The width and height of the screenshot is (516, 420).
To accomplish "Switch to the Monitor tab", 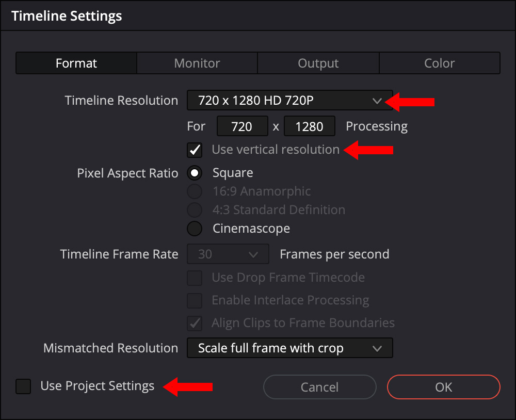I will pos(197,63).
